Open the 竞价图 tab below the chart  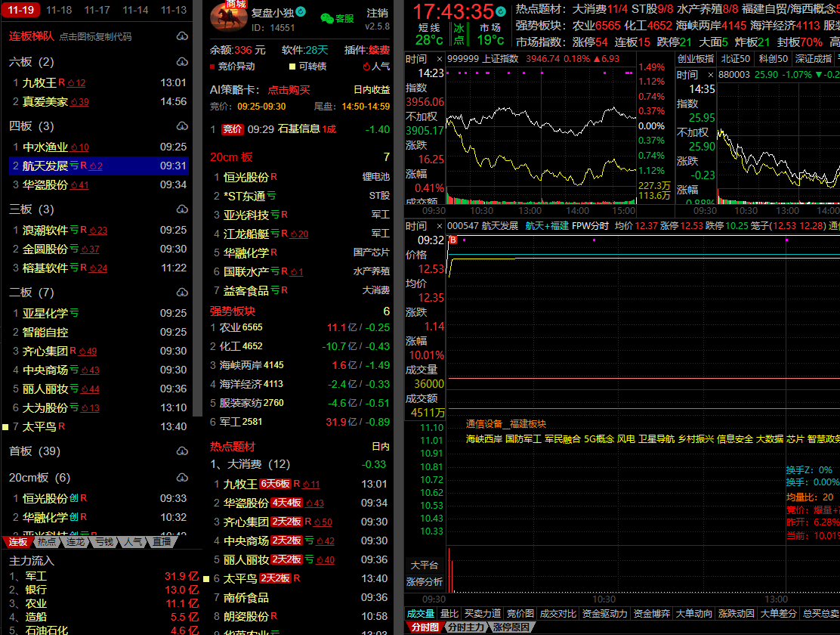coord(520,614)
